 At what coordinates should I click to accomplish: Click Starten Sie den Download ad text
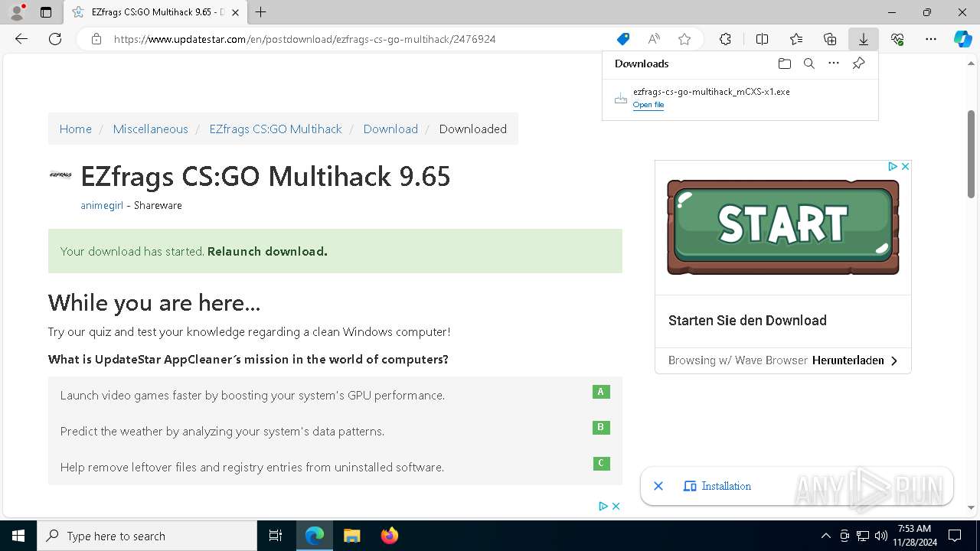[x=747, y=321]
